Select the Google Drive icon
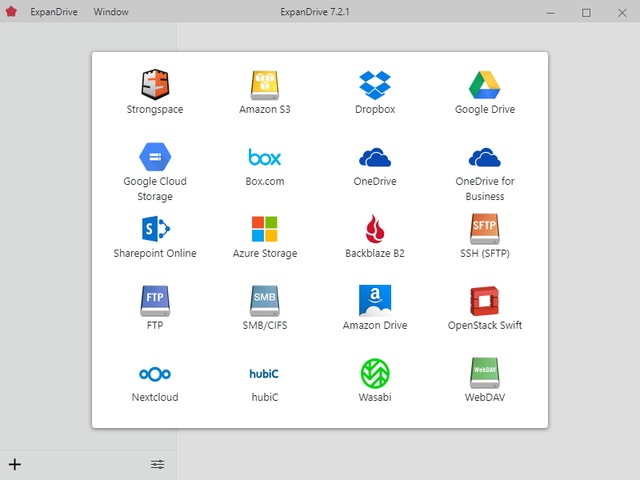This screenshot has height=480, width=640. (x=485, y=85)
